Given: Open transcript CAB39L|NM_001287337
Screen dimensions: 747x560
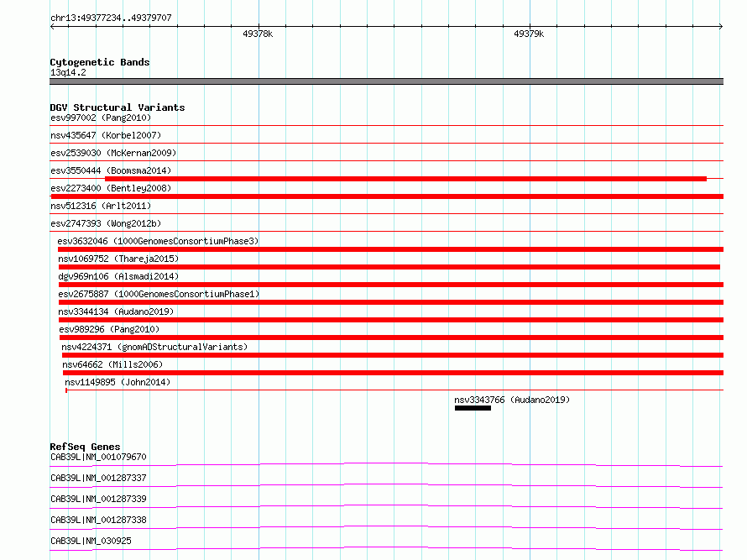Looking at the screenshot, I should pos(98,478).
